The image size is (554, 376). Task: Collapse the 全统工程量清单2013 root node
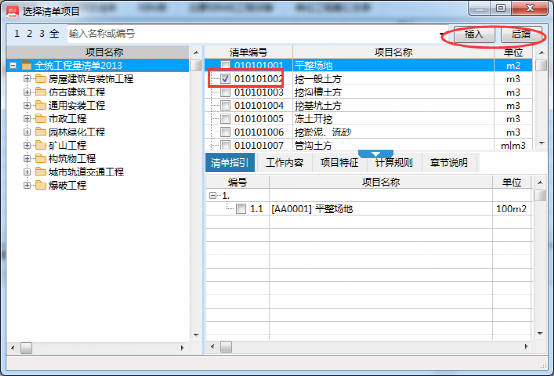(13, 65)
